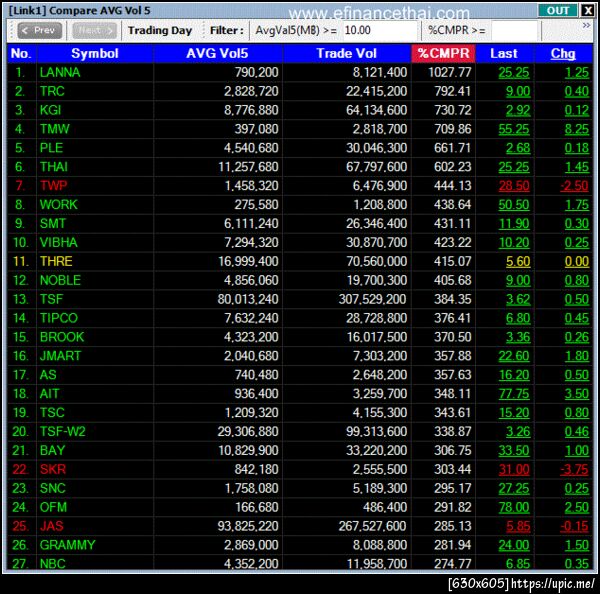This screenshot has width=600, height=594.
Task: Click THRE change value 0.00
Action: tap(577, 261)
